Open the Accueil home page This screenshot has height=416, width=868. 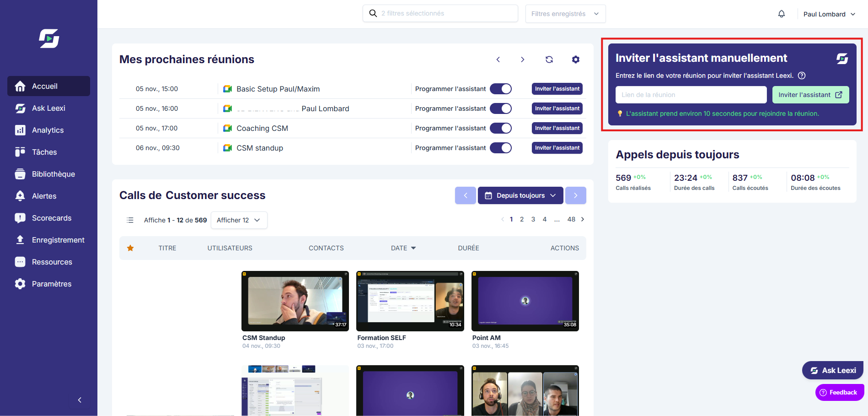tap(48, 86)
